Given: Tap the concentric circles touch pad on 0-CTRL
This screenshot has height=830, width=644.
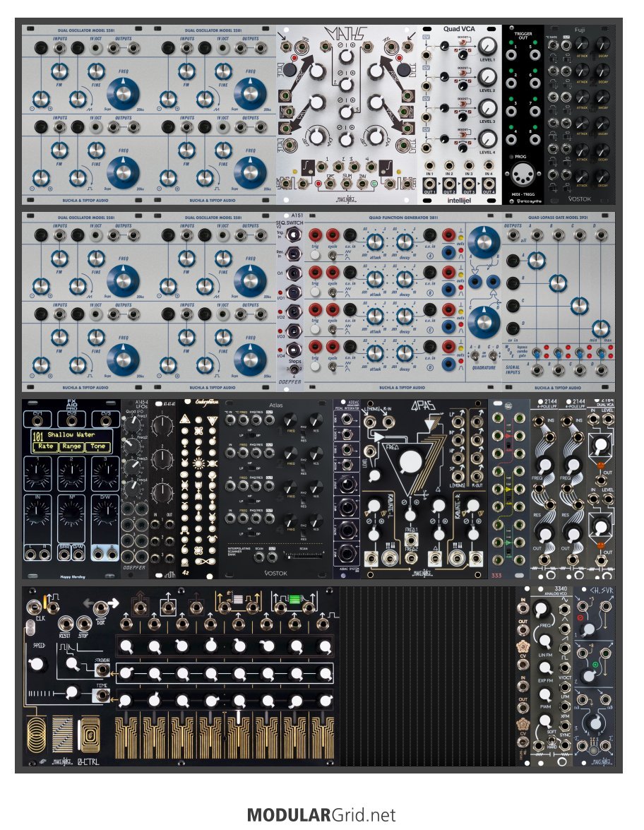Looking at the screenshot, I should pyautogui.click(x=36, y=735).
